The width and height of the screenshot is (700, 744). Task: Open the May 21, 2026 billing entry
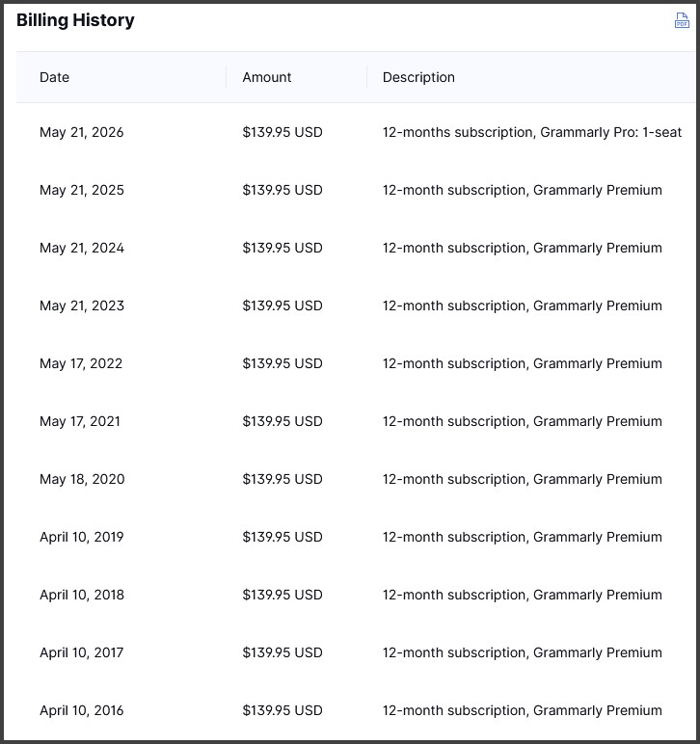coord(356,132)
